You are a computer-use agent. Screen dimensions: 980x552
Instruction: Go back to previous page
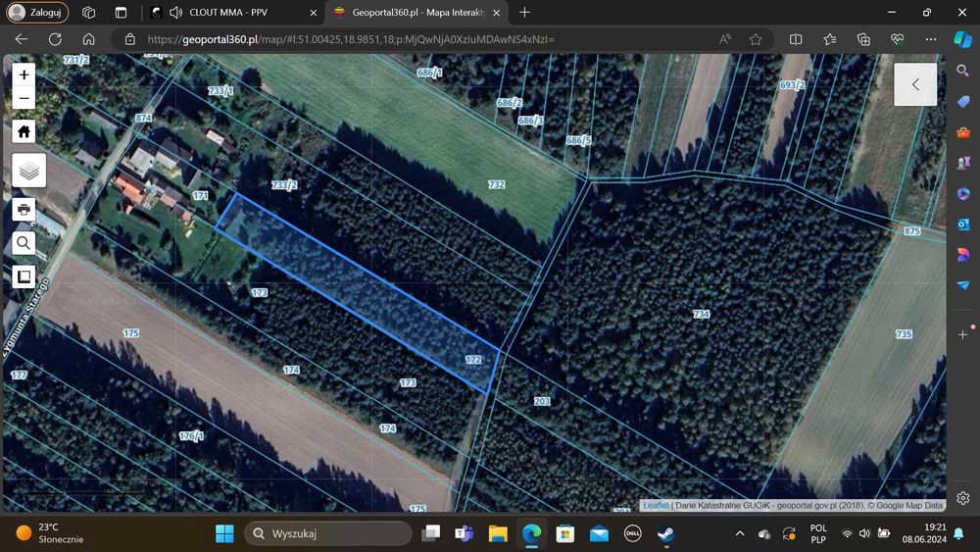(22, 39)
